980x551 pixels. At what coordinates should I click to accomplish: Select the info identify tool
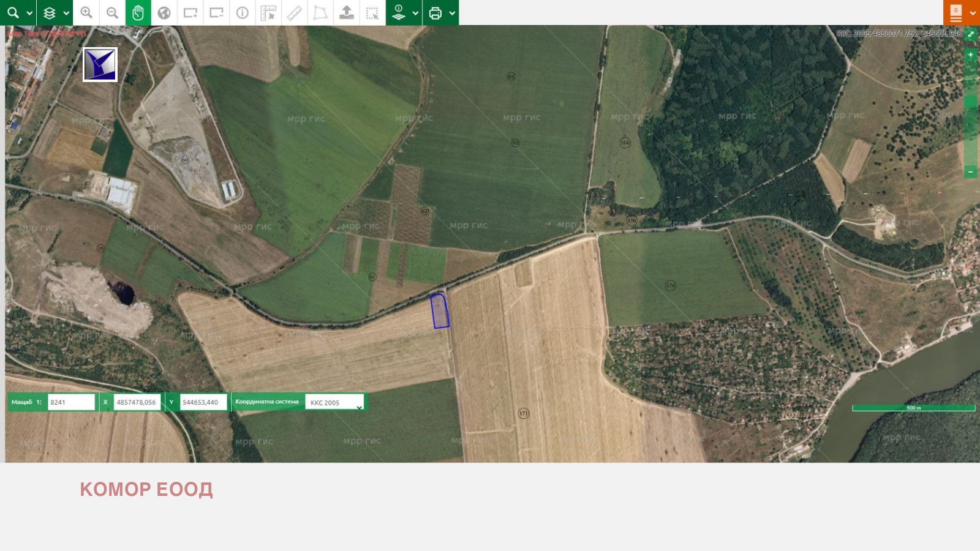[x=243, y=13]
